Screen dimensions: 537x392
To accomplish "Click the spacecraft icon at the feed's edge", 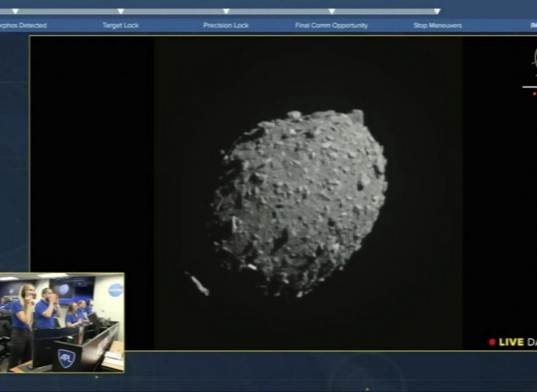I will (534, 61).
